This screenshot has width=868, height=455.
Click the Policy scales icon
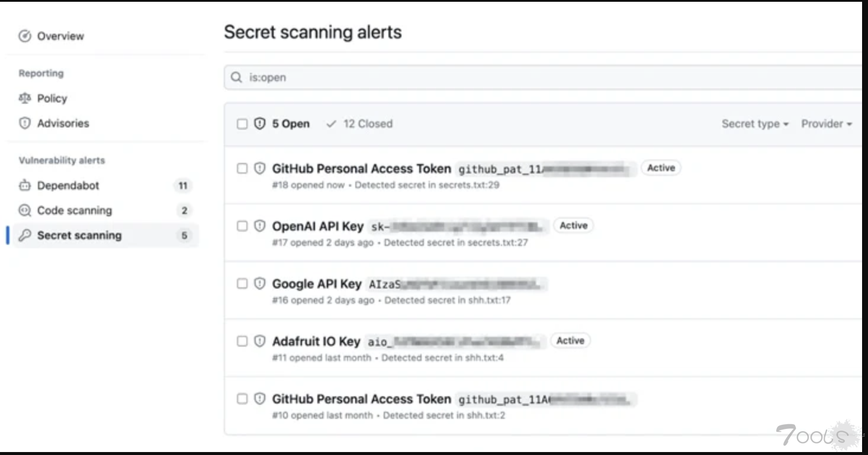pyautogui.click(x=24, y=98)
